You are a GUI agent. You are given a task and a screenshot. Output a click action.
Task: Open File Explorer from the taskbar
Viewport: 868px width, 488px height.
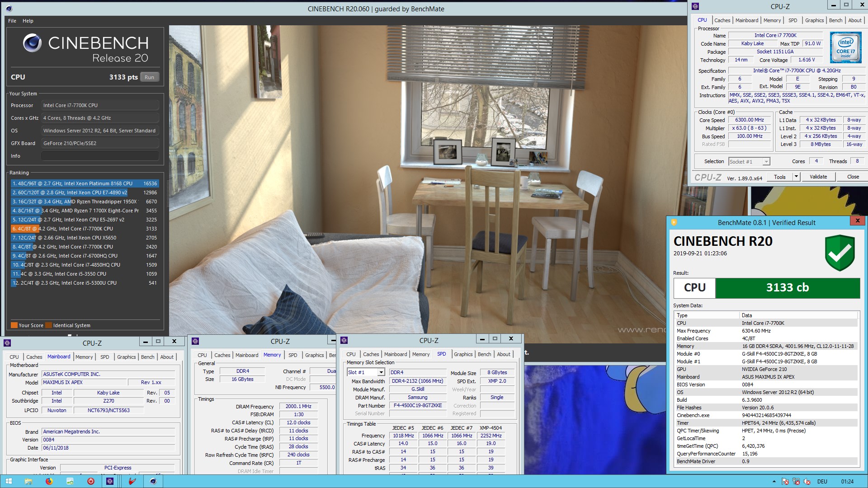[x=28, y=481]
